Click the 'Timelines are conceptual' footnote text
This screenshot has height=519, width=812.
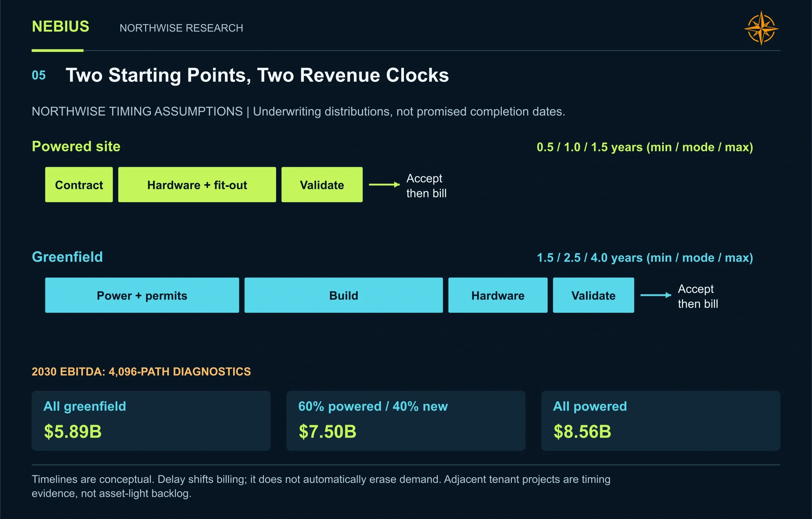[321, 486]
